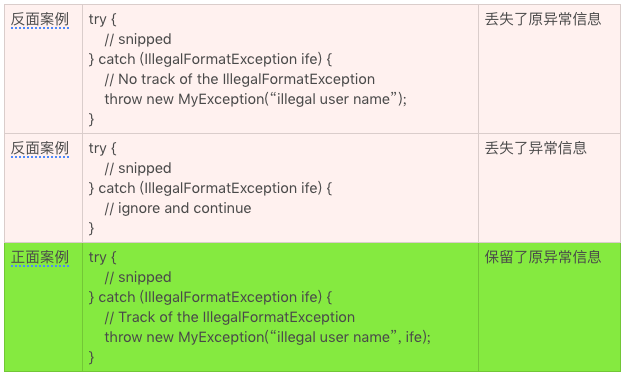This screenshot has width=625, height=376.
Task: Click throw line in the first pink row
Action: tap(256, 99)
